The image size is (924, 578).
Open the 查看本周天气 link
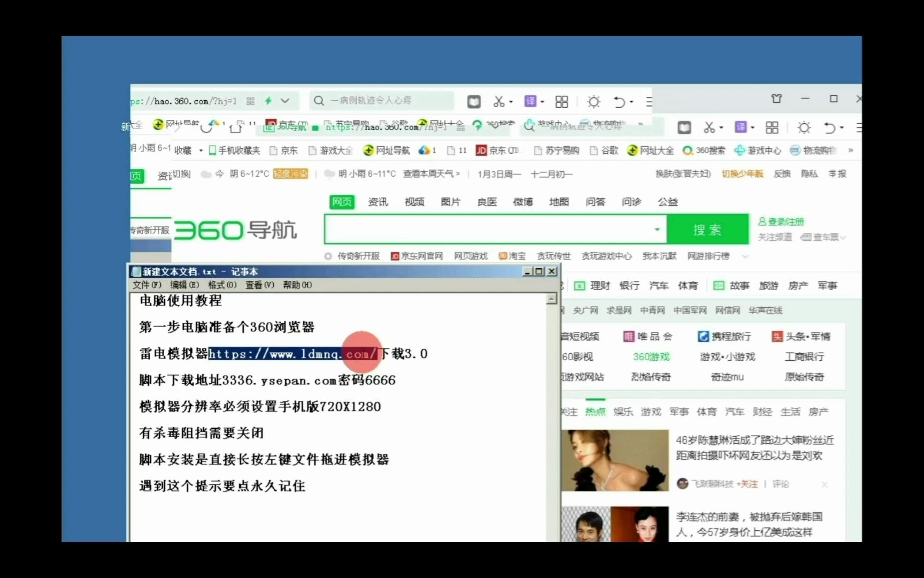[432, 174]
